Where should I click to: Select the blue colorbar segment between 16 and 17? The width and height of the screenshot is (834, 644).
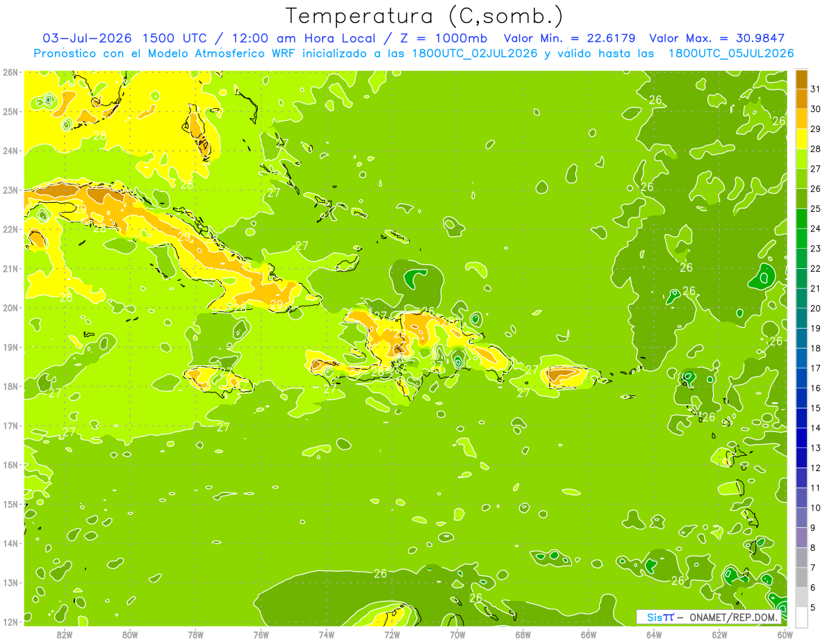click(801, 377)
